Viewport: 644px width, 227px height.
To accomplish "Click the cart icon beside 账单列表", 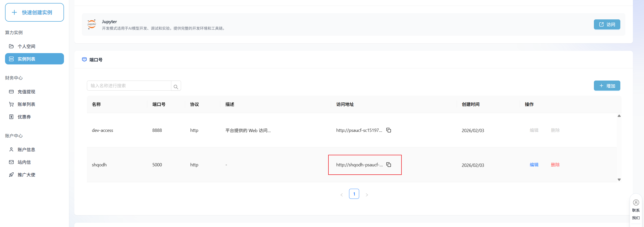I will 11,104.
